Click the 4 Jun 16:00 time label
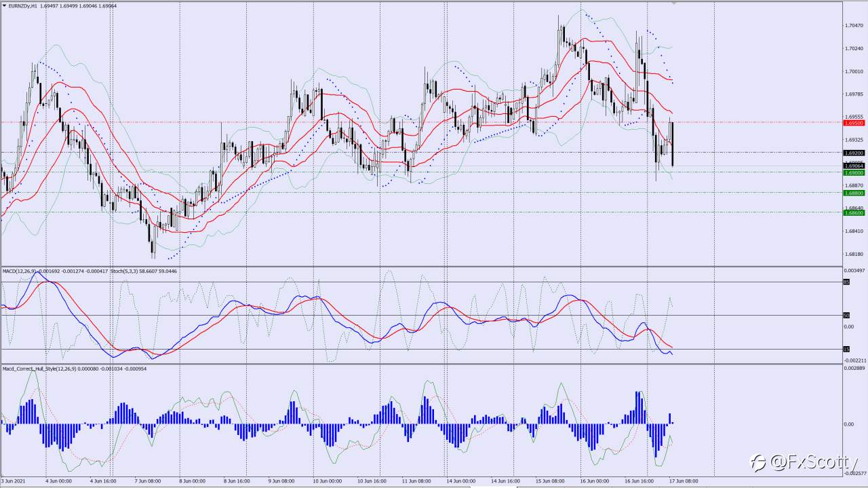 point(103,481)
